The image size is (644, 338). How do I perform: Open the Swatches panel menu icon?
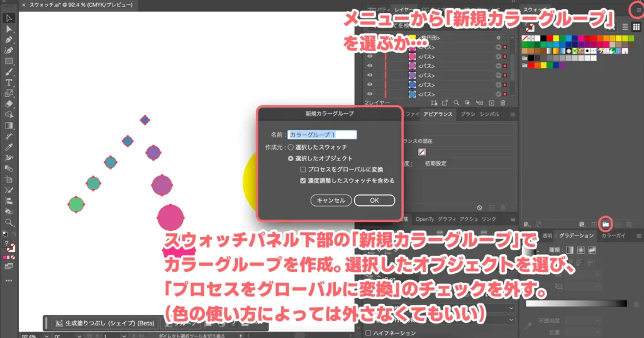[638, 10]
